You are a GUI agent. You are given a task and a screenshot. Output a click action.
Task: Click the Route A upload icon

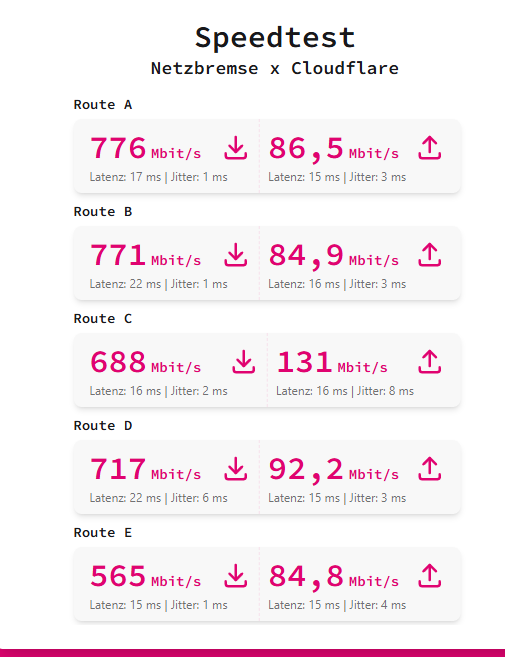click(x=430, y=148)
